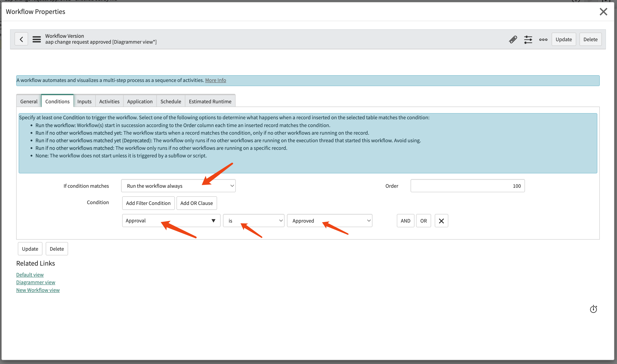This screenshot has height=364, width=617.
Task: Click the back arrow in Workflow Version header
Action: click(x=21, y=39)
